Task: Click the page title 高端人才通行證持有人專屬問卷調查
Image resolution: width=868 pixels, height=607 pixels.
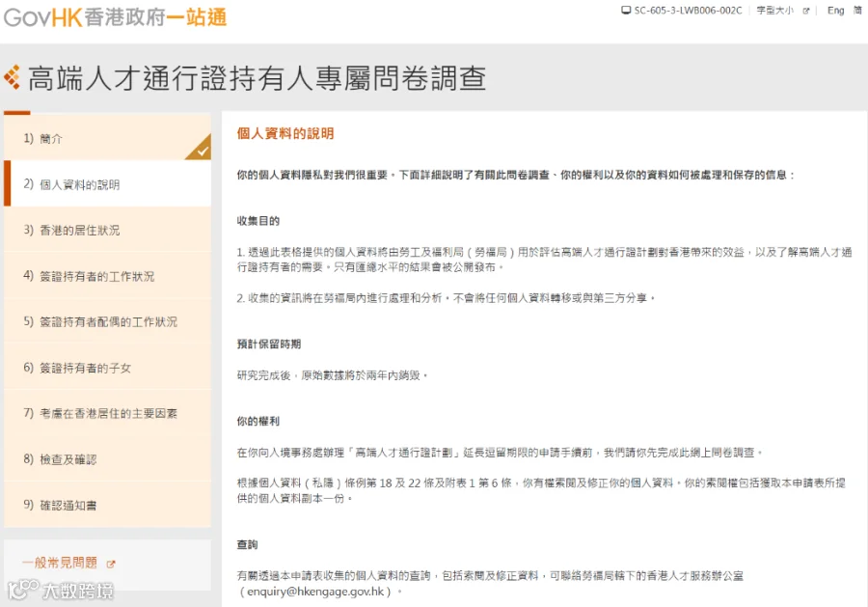Action: 257,77
